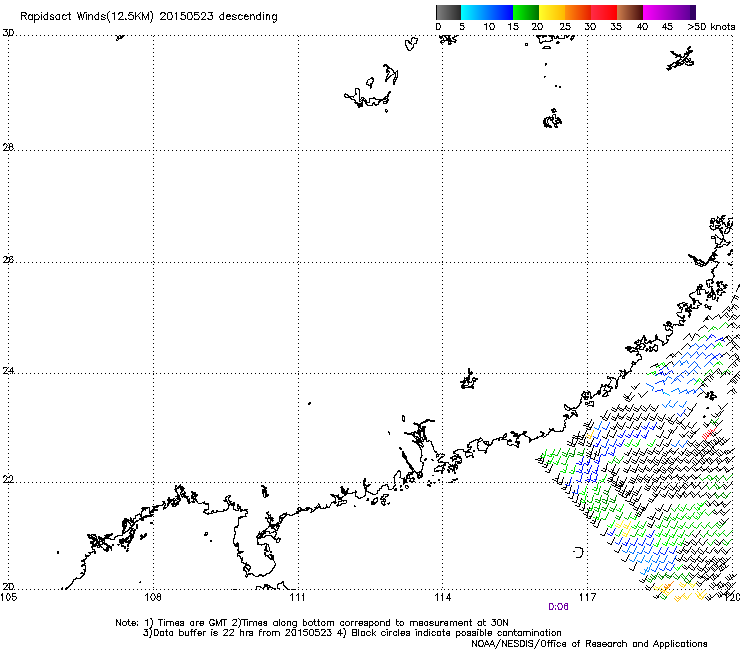Click the '30' latitude axis label
Screen dimensions: 740x650
coord(8,33)
